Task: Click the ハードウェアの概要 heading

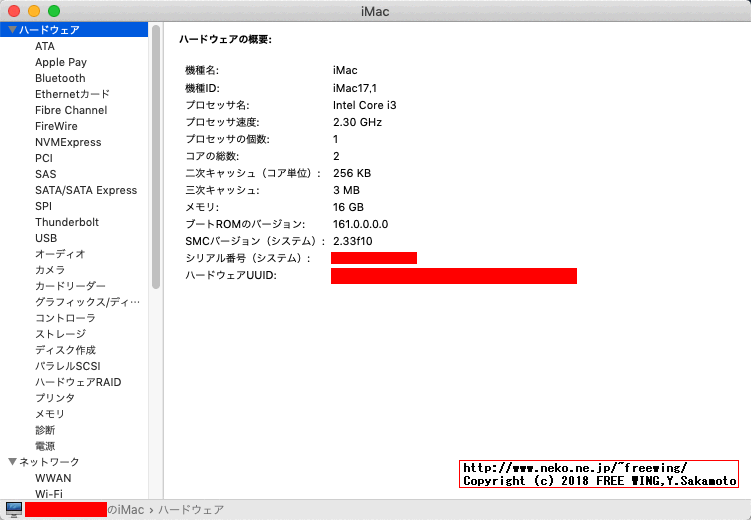Action: coord(226,39)
